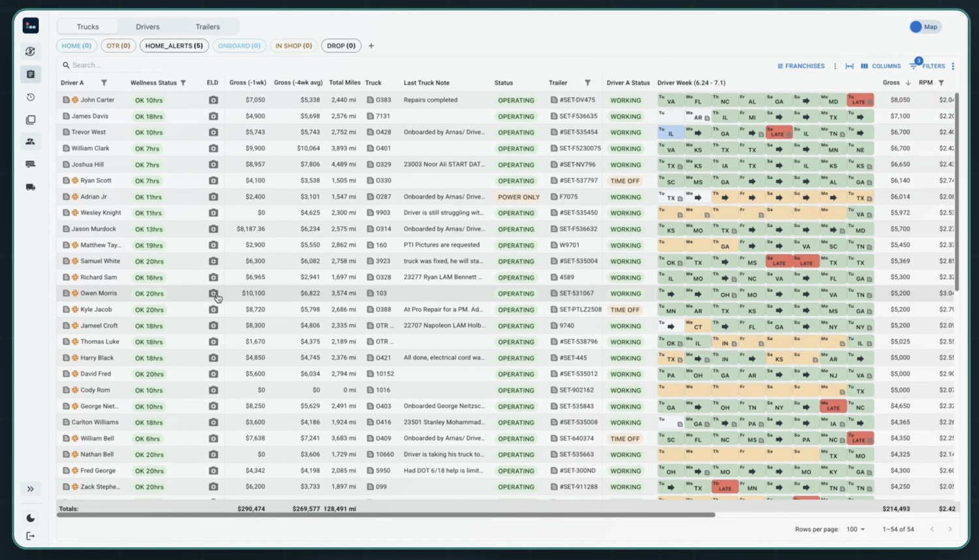The height and width of the screenshot is (560, 979).
Task: Click the ELD camera icon for John Carter
Action: tap(213, 101)
